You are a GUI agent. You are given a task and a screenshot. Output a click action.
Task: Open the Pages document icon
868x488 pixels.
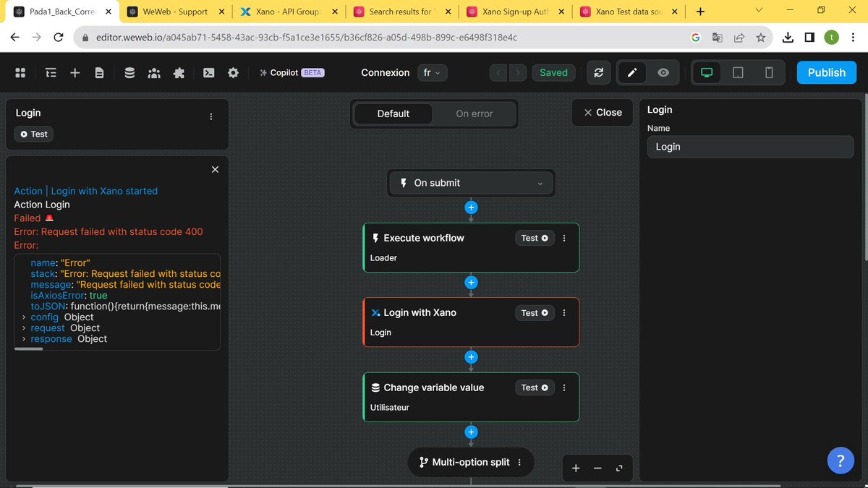click(99, 72)
